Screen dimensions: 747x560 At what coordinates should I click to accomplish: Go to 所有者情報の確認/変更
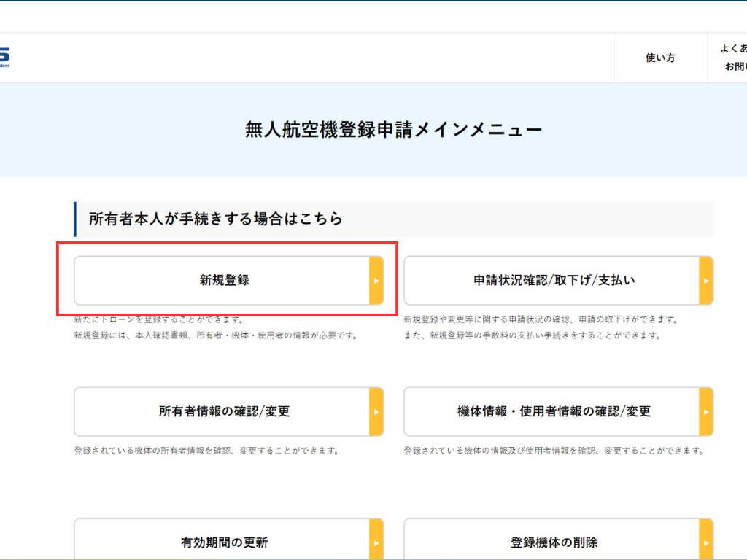224,411
